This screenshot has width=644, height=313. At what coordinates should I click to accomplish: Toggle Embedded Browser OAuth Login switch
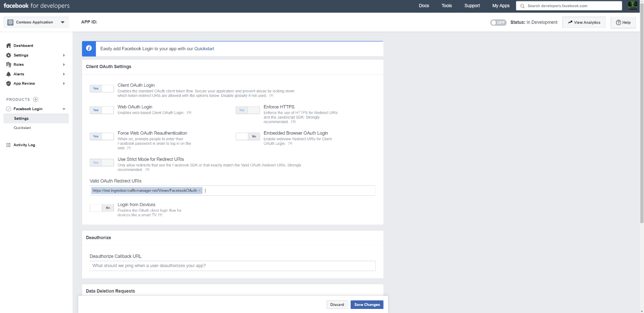pyautogui.click(x=248, y=136)
